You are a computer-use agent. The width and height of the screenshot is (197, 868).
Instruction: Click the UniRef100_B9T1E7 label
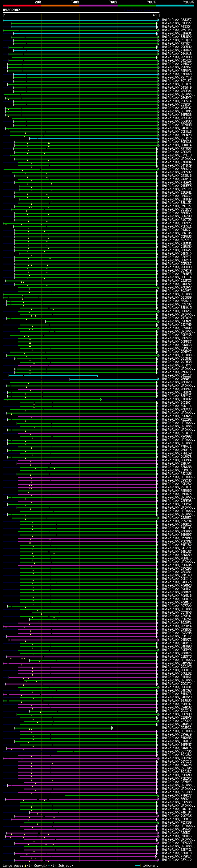click(x=177, y=81)
